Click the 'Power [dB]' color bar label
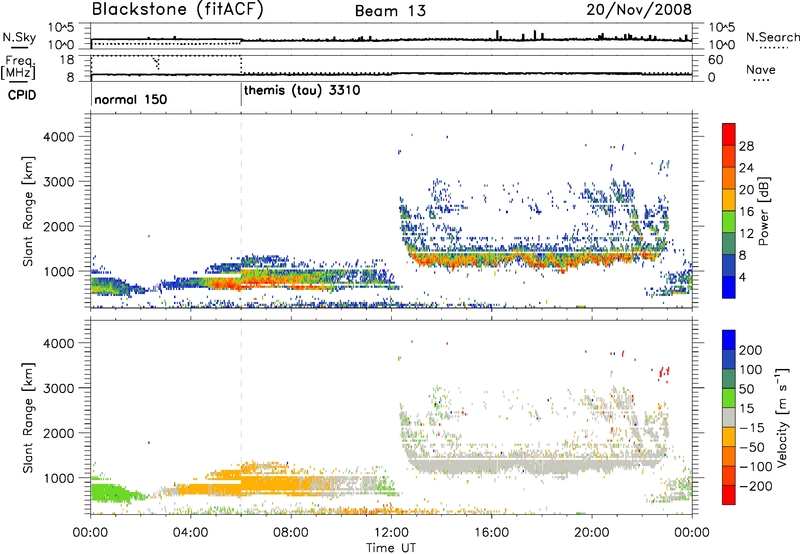Viewport: 800px width, 554px height. (763, 211)
